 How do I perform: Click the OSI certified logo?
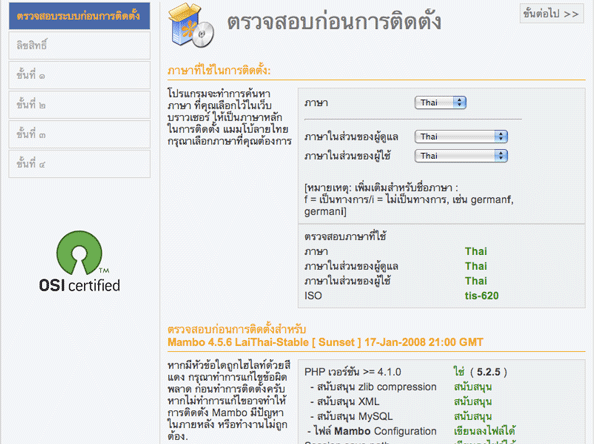79,262
